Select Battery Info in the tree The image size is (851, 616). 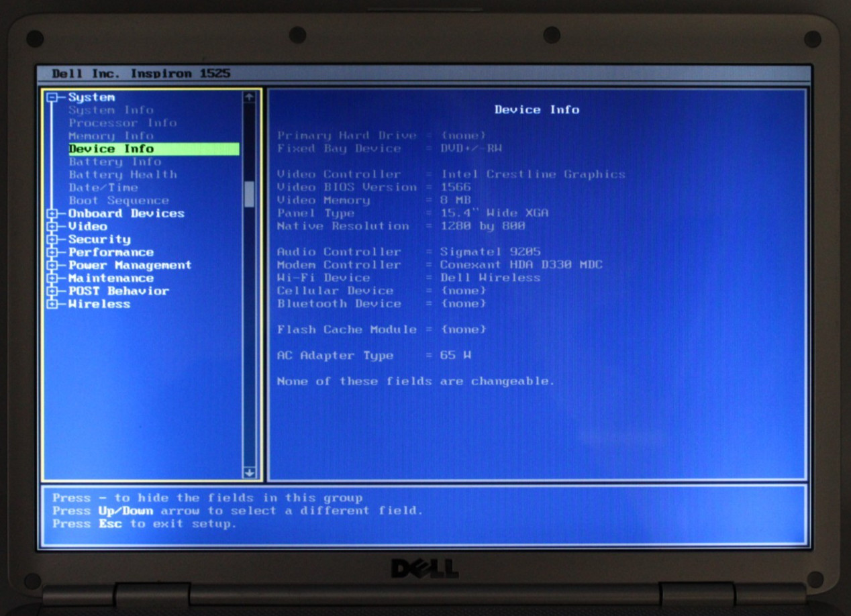point(115,162)
